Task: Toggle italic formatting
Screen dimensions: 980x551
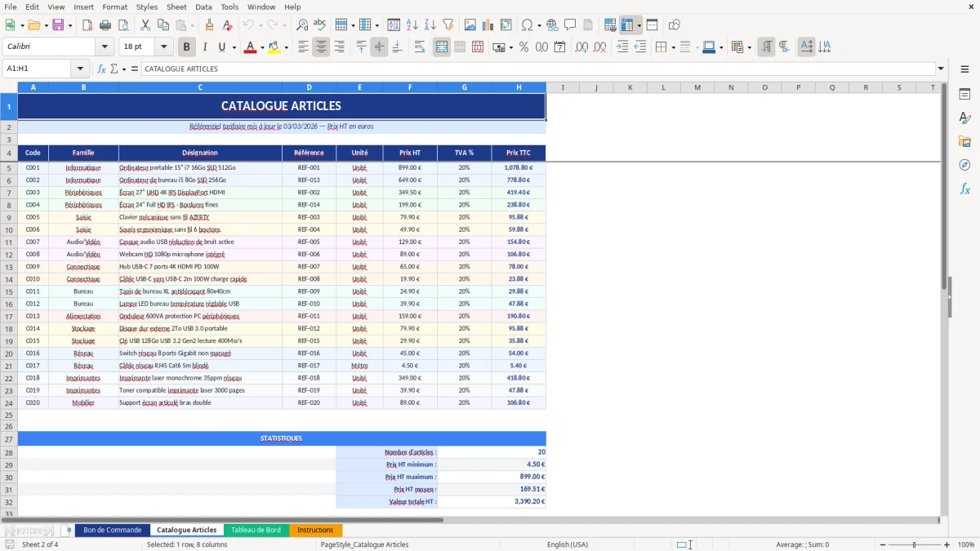Action: tap(205, 47)
